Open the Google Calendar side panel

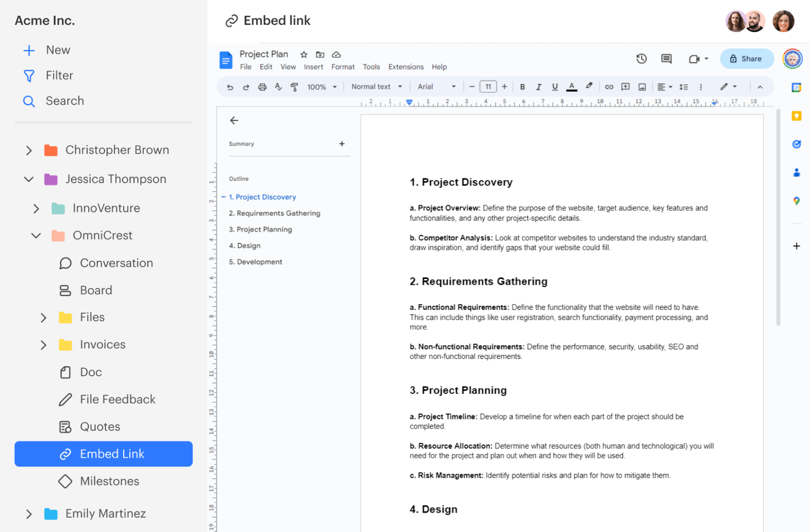coord(796,87)
